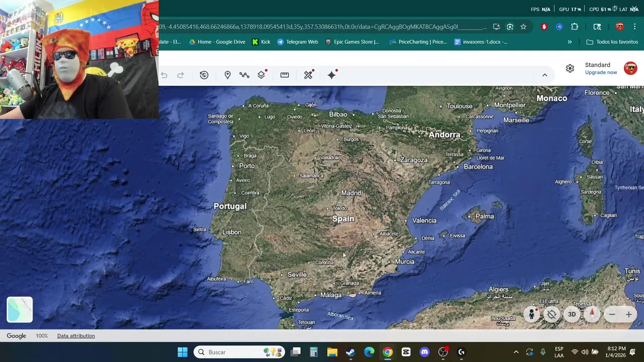Open the Google account avatar menu
The width and height of the screenshot is (644, 362).
pos(630,68)
